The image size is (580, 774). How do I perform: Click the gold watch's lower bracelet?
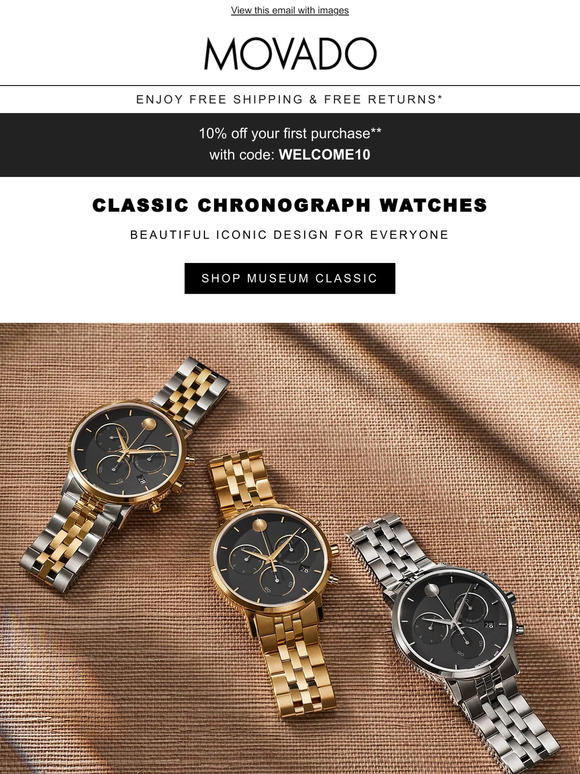[x=292, y=662]
